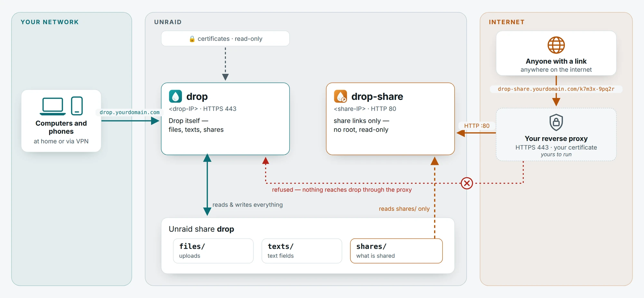Select the files/ uploads folder box
The height and width of the screenshot is (298, 644).
(213, 251)
